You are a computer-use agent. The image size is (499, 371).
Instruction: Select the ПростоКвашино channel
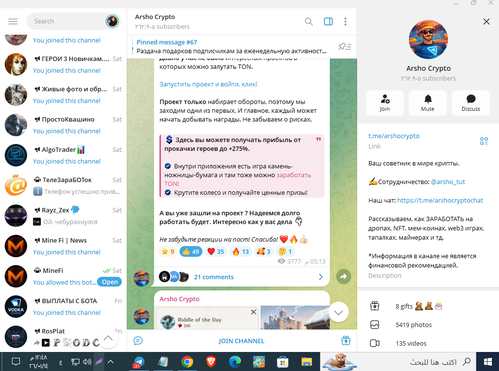(x=63, y=125)
